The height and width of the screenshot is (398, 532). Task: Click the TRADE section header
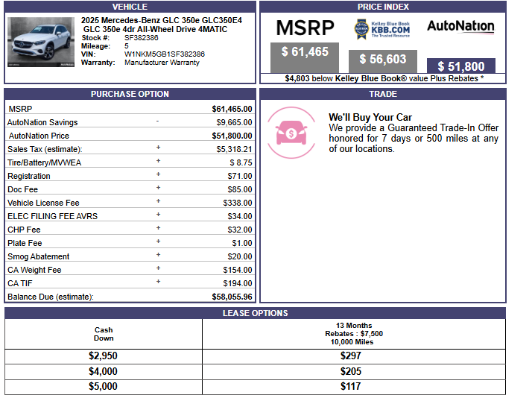click(x=383, y=94)
